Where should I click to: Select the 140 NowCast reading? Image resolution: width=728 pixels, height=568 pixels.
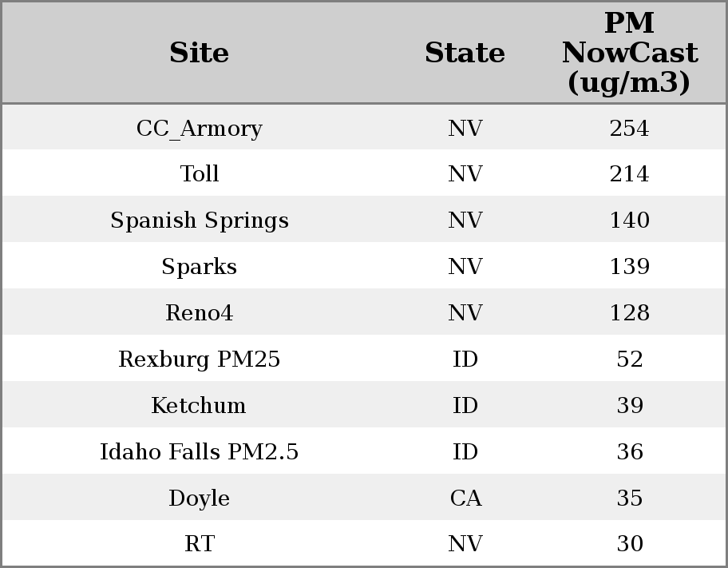(629, 220)
